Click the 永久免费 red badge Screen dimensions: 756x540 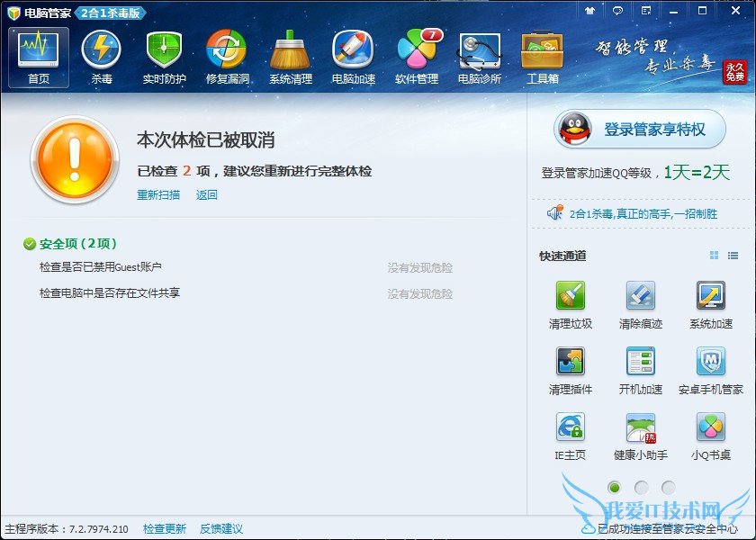(x=735, y=72)
